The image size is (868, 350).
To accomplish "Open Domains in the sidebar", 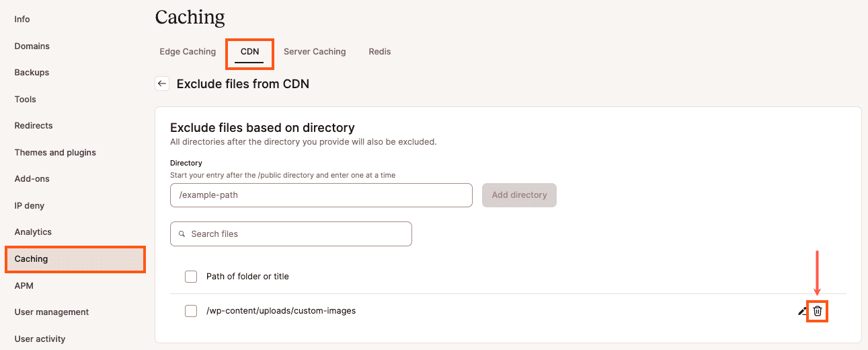I will pyautogui.click(x=32, y=46).
